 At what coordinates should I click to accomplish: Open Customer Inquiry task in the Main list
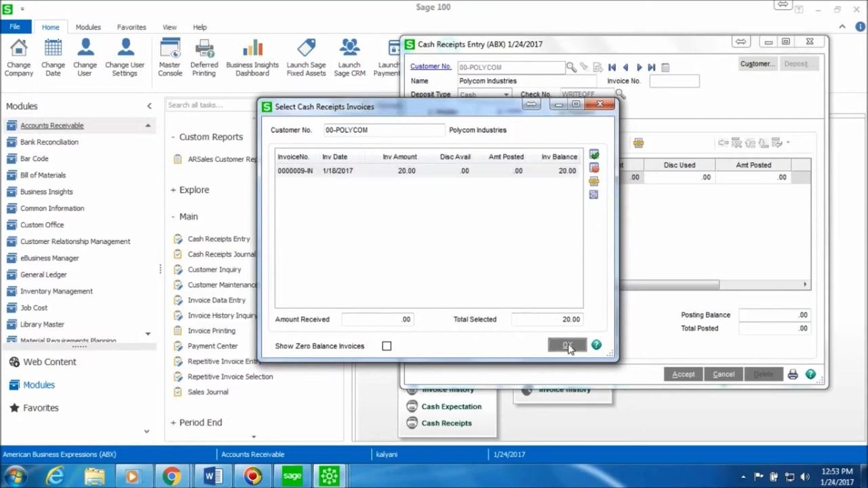coord(214,269)
